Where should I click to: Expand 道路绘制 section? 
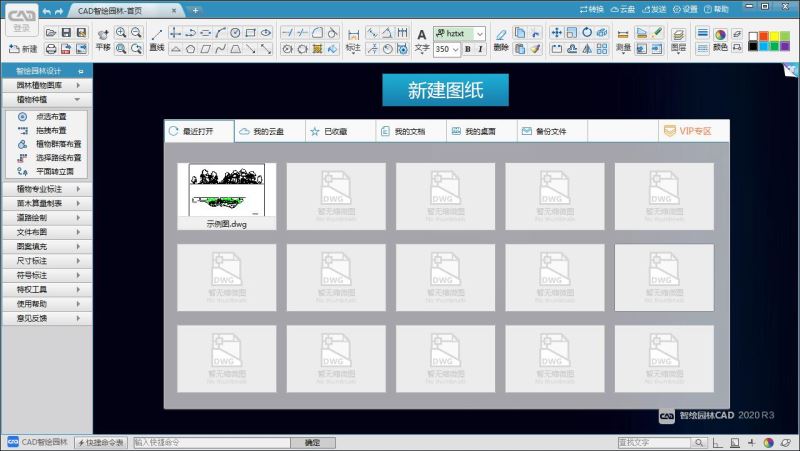click(x=47, y=217)
